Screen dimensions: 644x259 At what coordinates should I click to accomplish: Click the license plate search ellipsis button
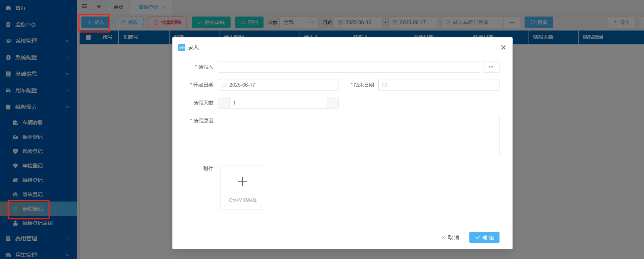coord(512,22)
